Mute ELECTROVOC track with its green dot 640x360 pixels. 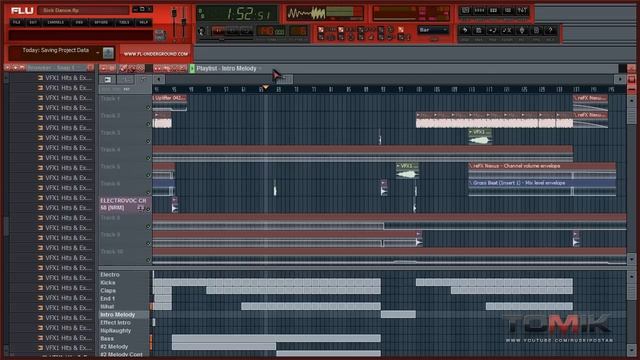coord(148,209)
